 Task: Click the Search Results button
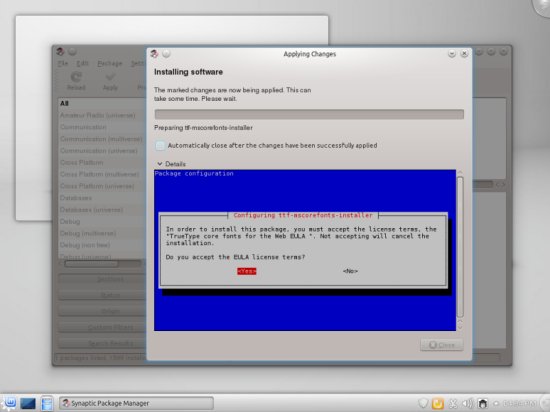[102, 343]
